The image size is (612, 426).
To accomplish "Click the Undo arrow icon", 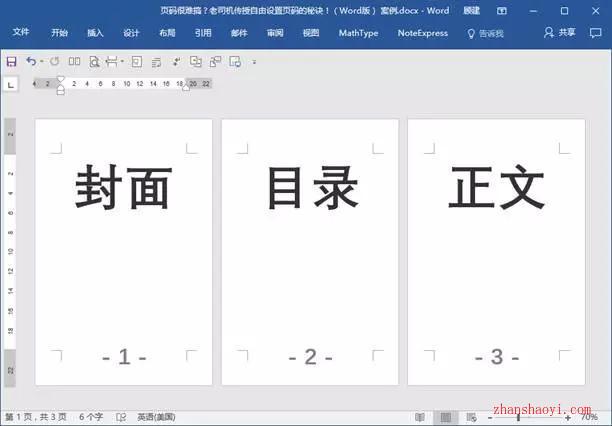I will [31, 61].
